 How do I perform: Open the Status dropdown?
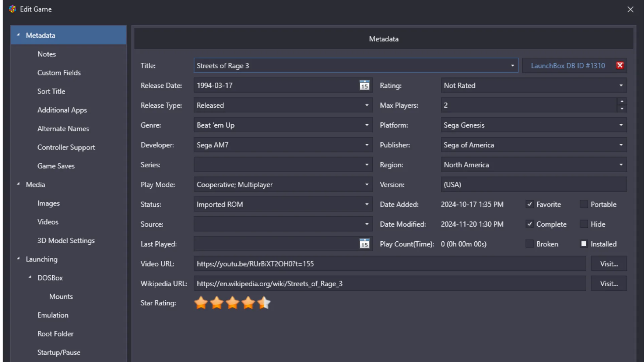coord(367,204)
